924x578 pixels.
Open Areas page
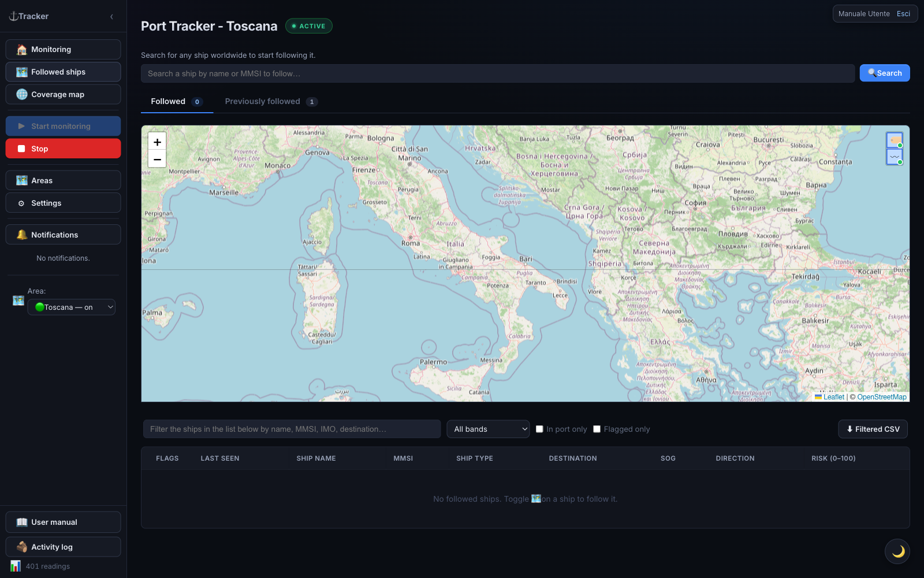click(63, 180)
